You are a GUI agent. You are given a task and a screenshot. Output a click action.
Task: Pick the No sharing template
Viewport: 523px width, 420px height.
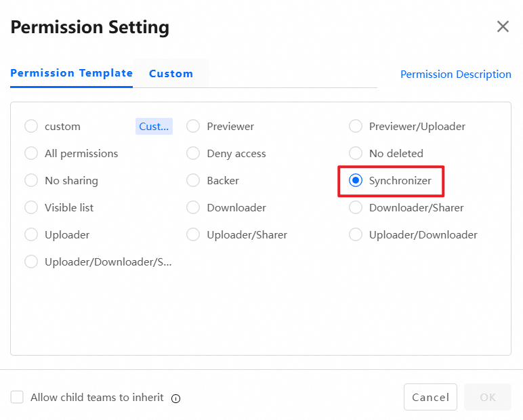(x=31, y=181)
